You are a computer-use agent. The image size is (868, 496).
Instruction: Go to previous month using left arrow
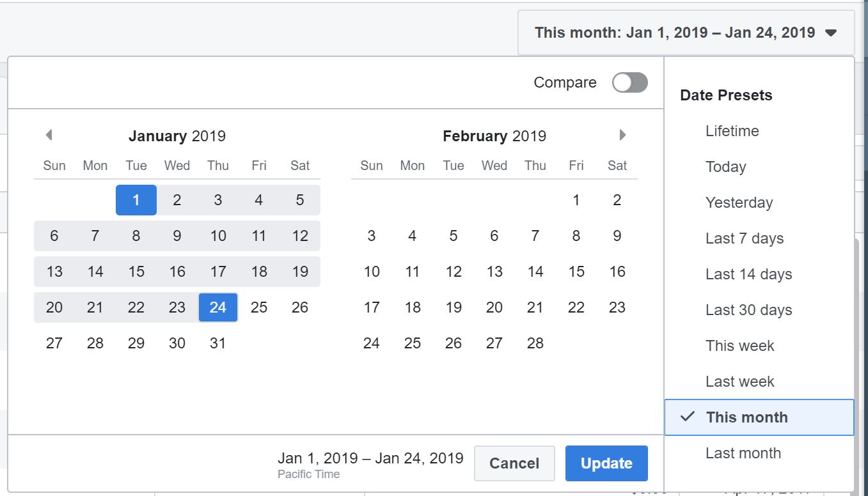(49, 135)
